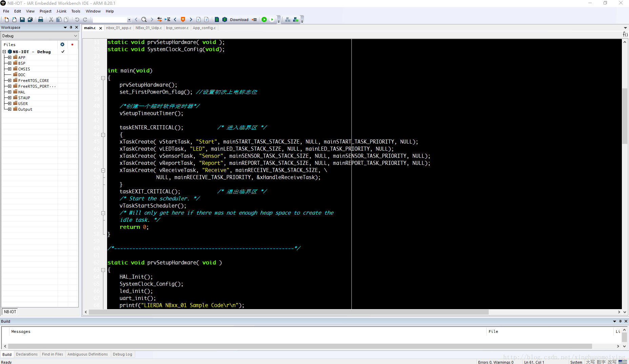Open the Project menu
Screen dimensions: 629x364
coord(45,11)
